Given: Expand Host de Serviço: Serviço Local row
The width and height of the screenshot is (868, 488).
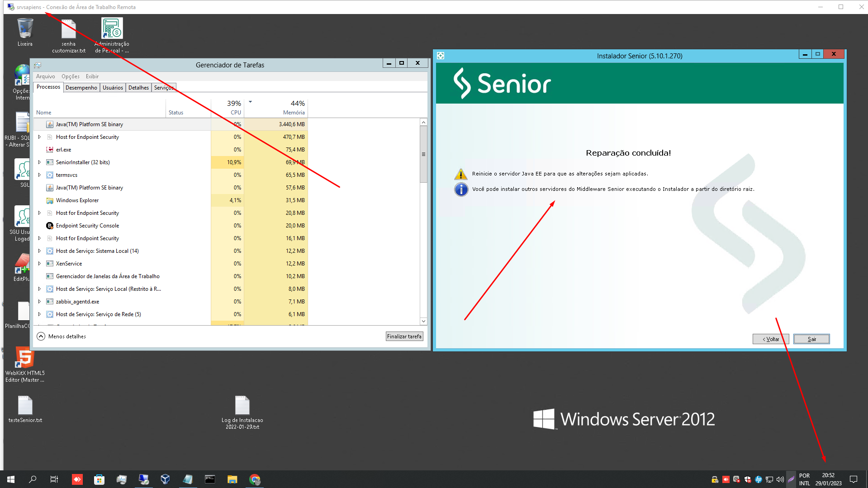Looking at the screenshot, I should click(x=39, y=289).
